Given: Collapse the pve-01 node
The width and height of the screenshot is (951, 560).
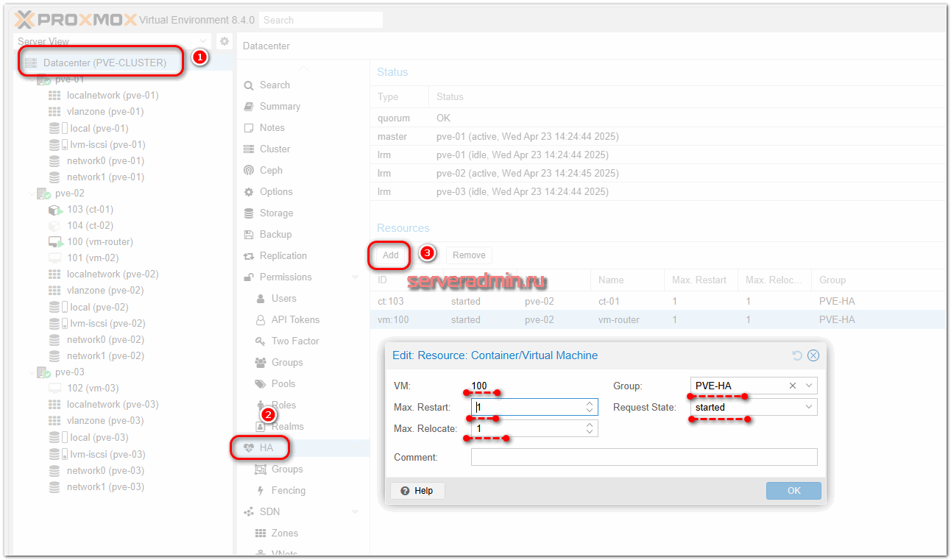Looking at the screenshot, I should 32,79.
